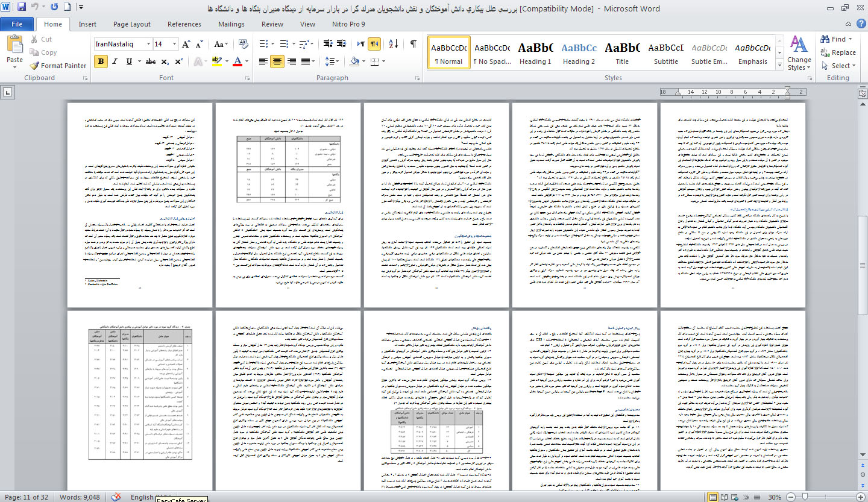Click the Grow Font icon
868x502 pixels.
[186, 45]
